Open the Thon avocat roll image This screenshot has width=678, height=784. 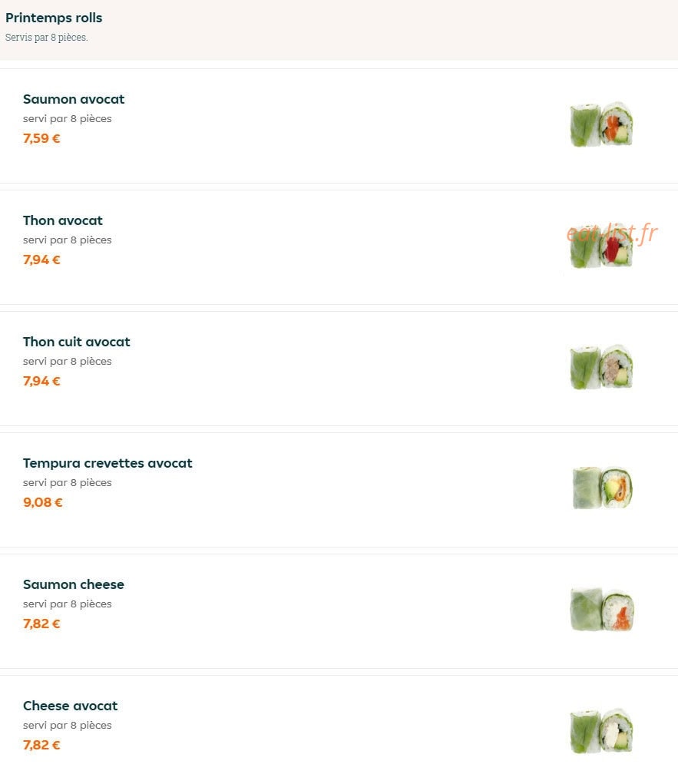pyautogui.click(x=601, y=246)
